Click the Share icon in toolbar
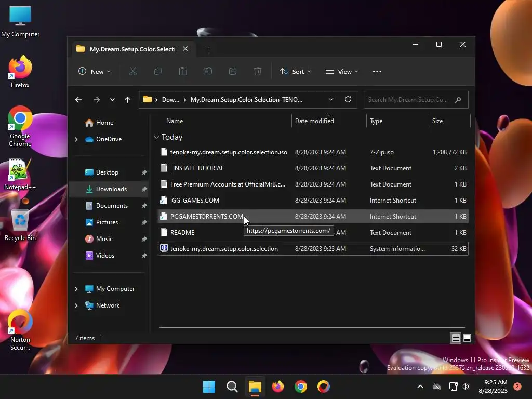532x399 pixels. pyautogui.click(x=233, y=71)
